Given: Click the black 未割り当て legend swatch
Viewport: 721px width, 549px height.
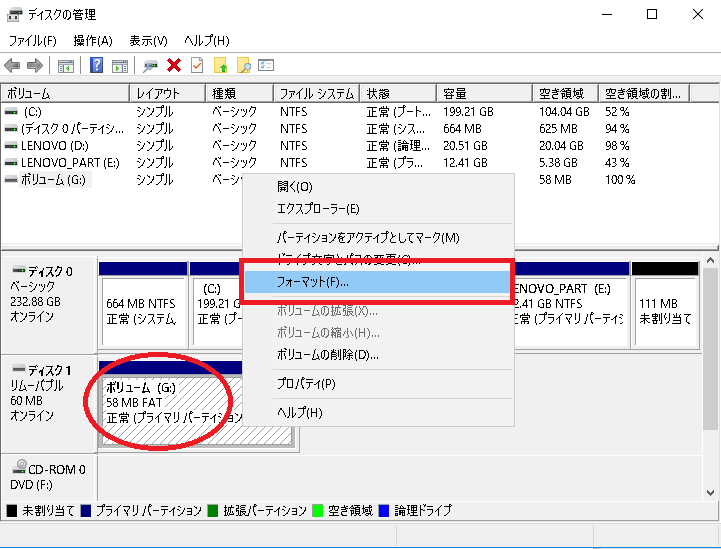Looking at the screenshot, I should [12, 510].
